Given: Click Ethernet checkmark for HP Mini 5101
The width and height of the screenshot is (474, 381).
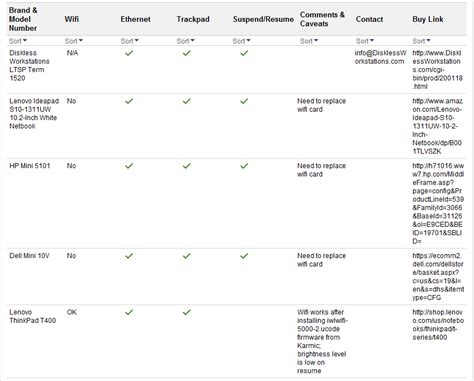Looking at the screenshot, I should pyautogui.click(x=129, y=166).
